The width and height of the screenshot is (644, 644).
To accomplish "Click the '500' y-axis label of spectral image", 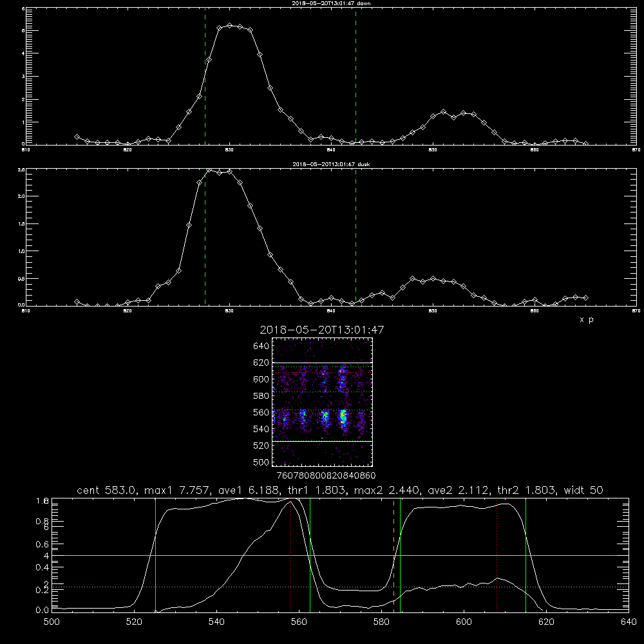I will pos(261,462).
